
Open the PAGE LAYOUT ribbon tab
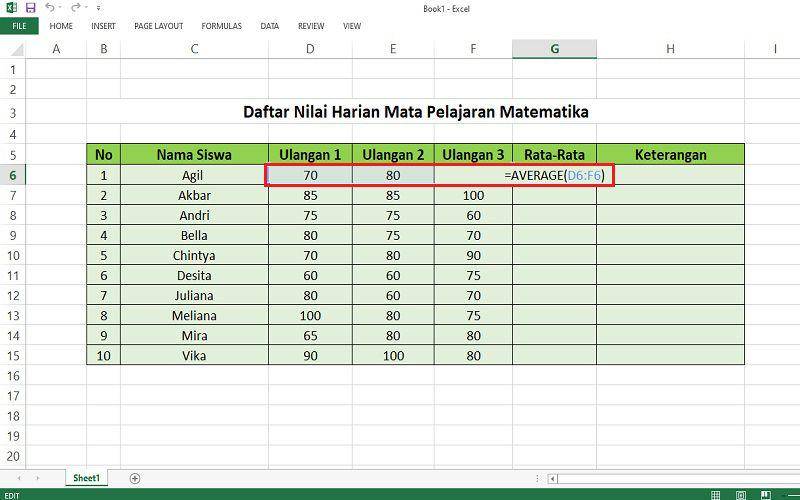click(x=159, y=26)
